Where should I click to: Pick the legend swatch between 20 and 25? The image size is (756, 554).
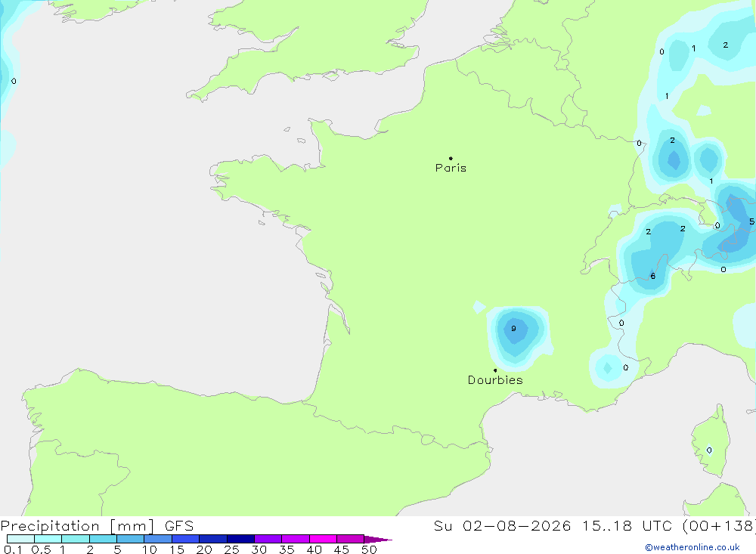point(213,539)
